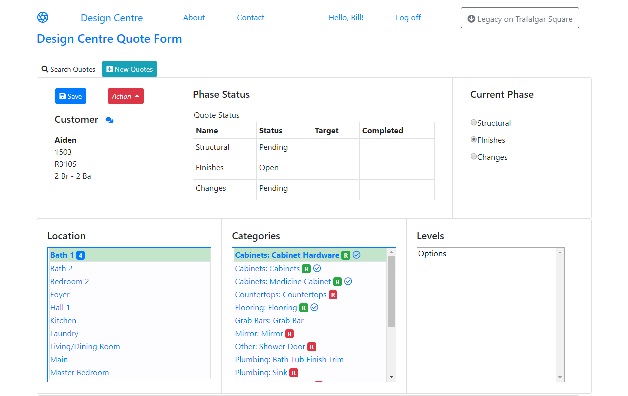Select the Finishes phase radio button

pos(473,139)
